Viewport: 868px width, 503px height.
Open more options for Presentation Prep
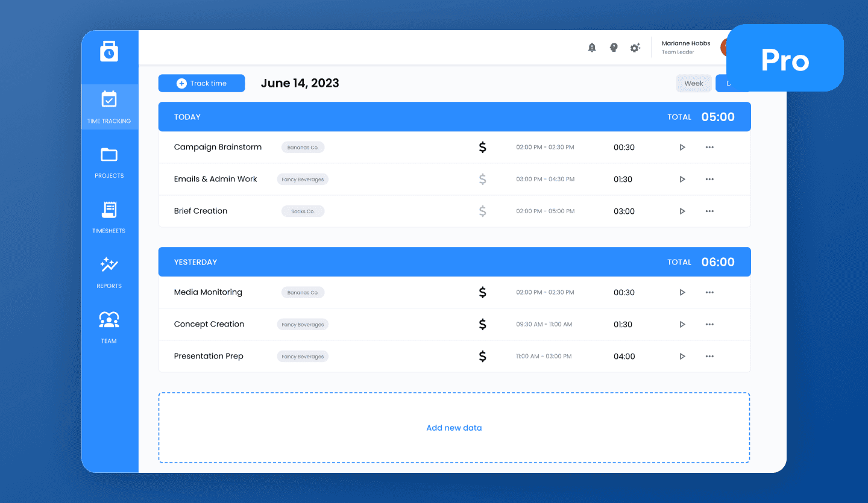(709, 356)
